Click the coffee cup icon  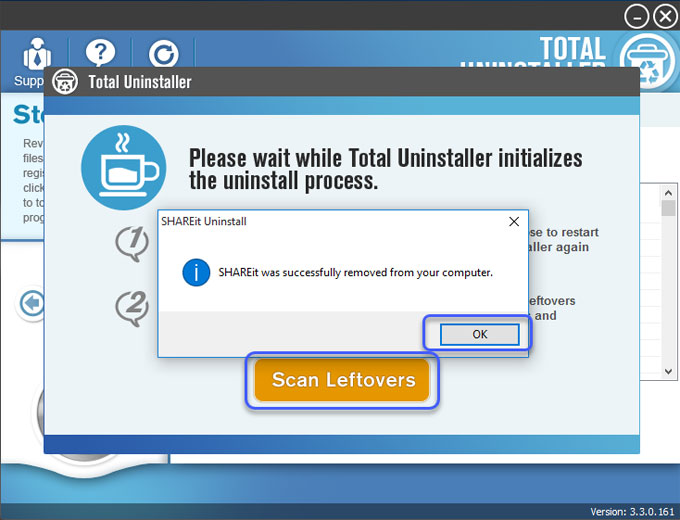pos(124,167)
